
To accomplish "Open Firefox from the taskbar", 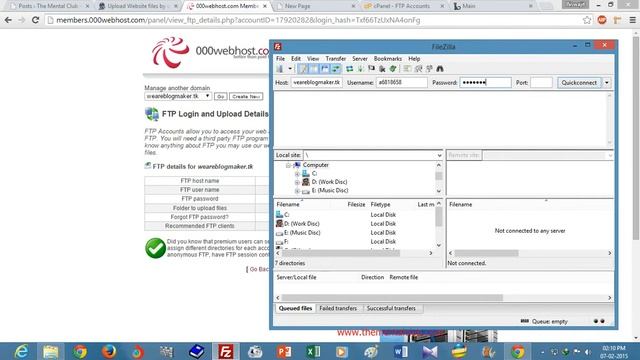I will pyautogui.click(x=109, y=351).
